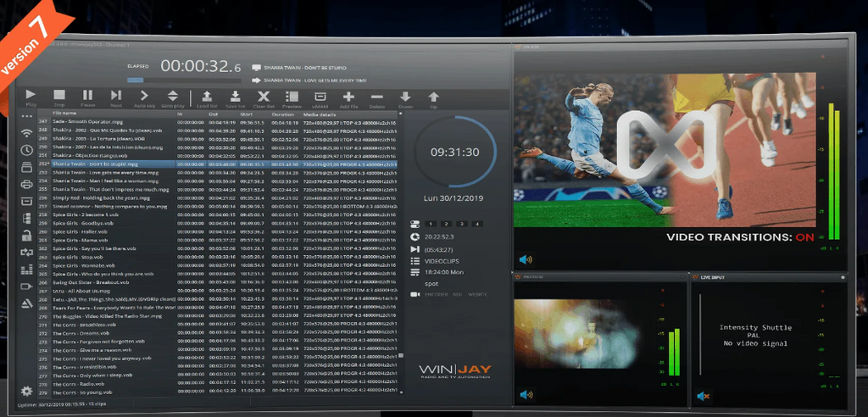
Task: Click the Preview monitor video thumbnail
Action: click(576, 334)
